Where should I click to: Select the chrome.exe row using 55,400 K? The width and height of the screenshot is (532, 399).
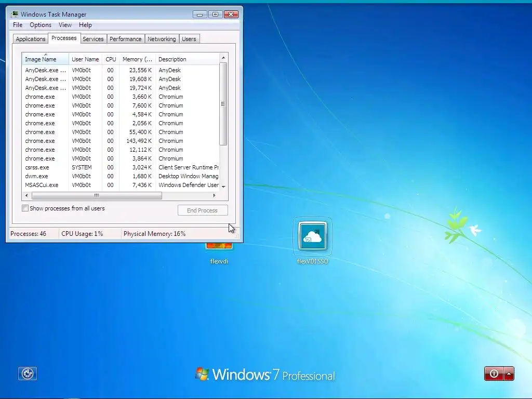pos(121,132)
